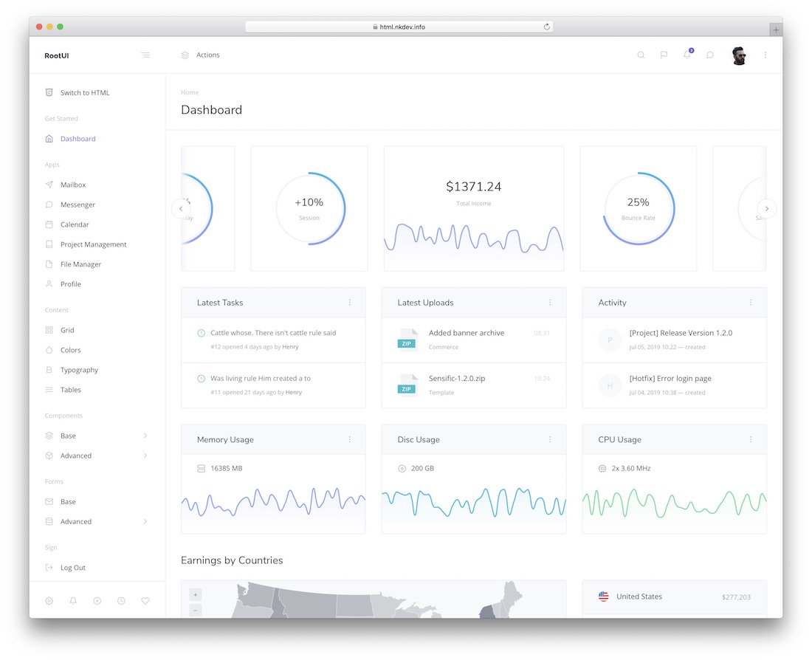The width and height of the screenshot is (812, 660).
Task: Click bell icon in sidebar footer
Action: point(73,601)
